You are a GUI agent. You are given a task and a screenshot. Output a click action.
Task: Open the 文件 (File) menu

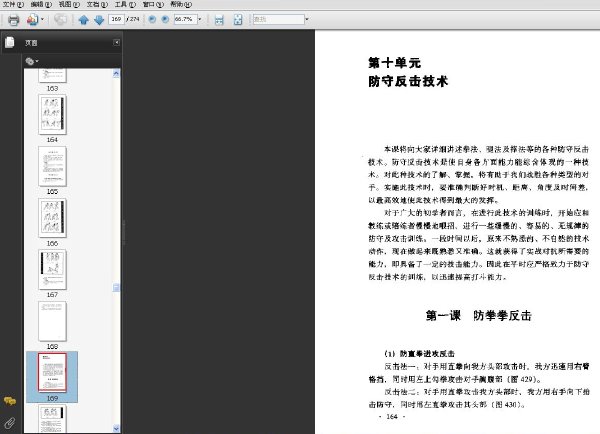point(13,4)
